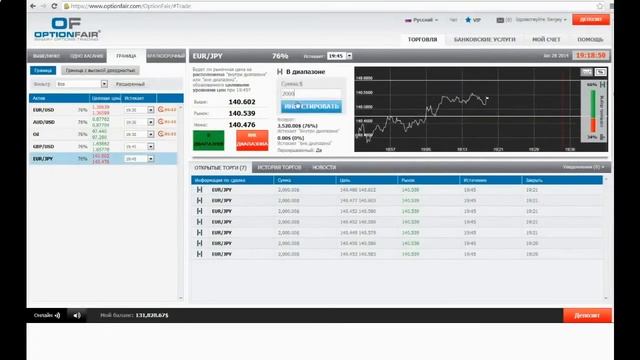Switch to the 'НОВОСТИ' tab

click(324, 167)
